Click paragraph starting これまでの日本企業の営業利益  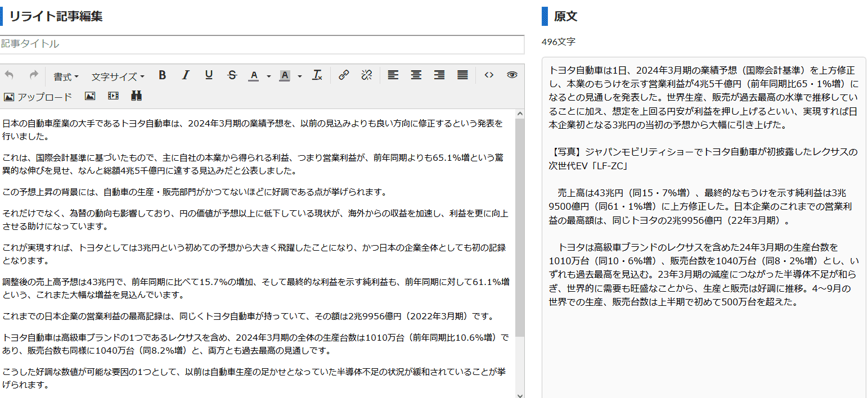(x=248, y=316)
